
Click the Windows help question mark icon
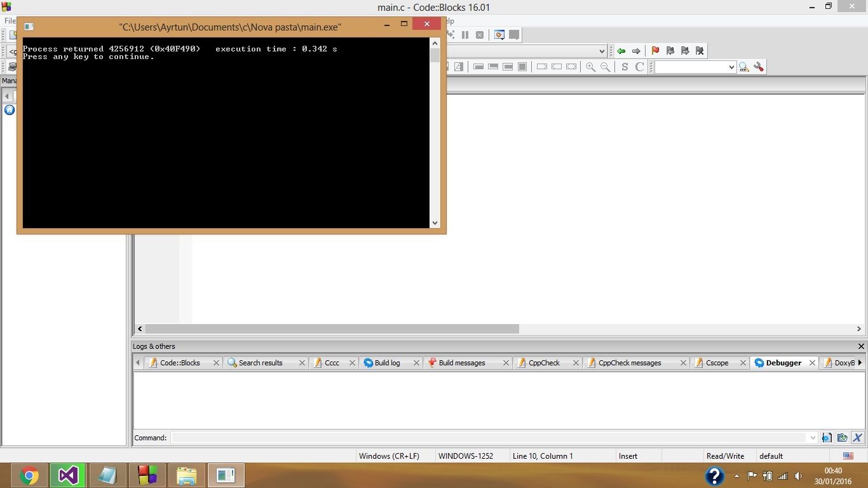(x=715, y=476)
